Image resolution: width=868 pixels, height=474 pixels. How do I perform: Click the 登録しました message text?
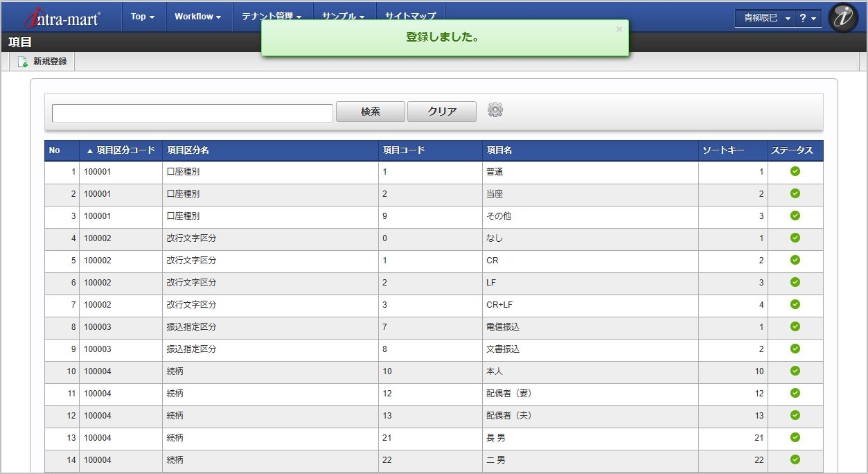tap(443, 37)
